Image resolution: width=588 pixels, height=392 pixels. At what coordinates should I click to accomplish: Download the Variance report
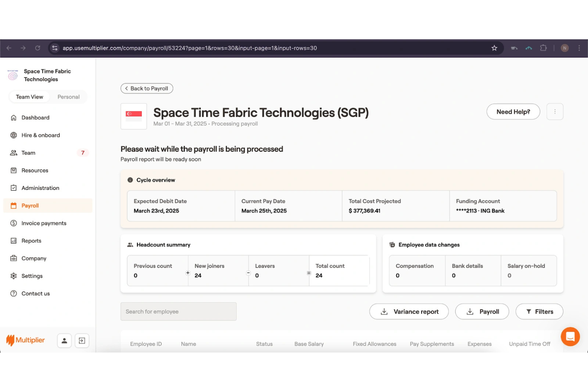409,312
